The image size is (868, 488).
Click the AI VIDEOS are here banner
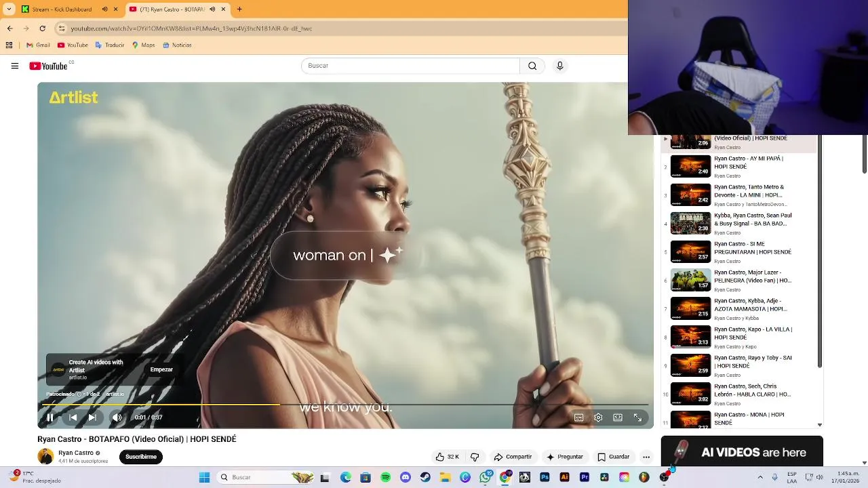pos(742,452)
